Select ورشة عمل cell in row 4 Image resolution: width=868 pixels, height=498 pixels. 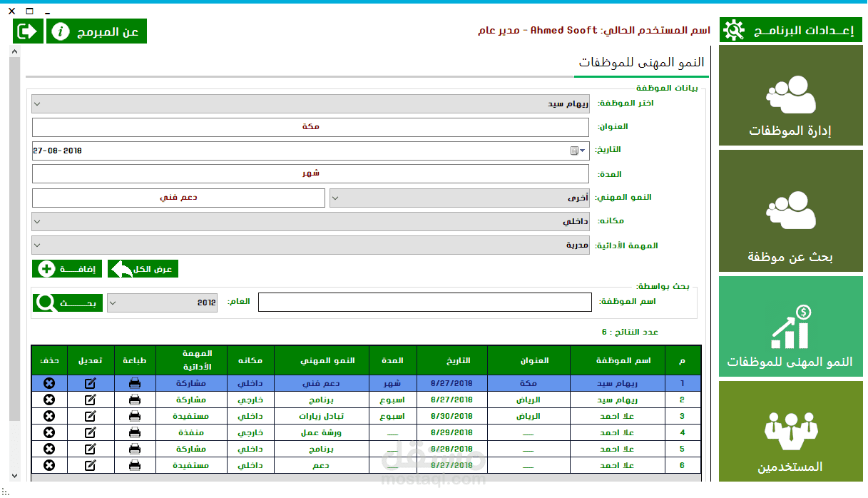322,432
